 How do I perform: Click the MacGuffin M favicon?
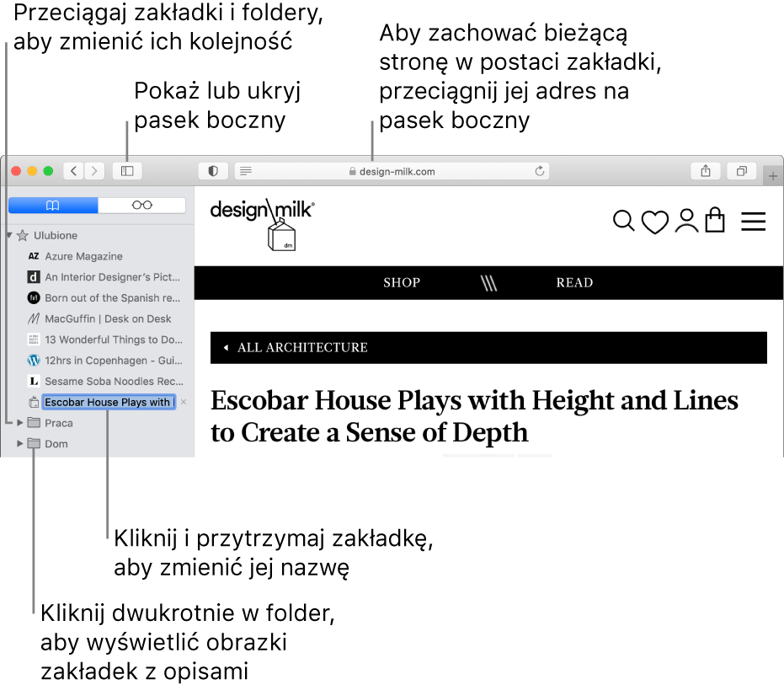click(34, 318)
